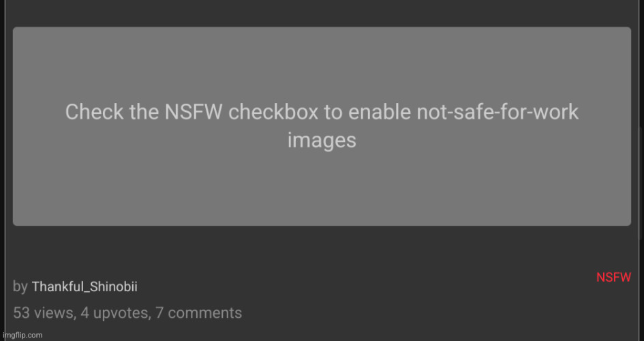Click the word 'checkbox' in the message
This screenshot has height=341, width=644.
[273, 112]
